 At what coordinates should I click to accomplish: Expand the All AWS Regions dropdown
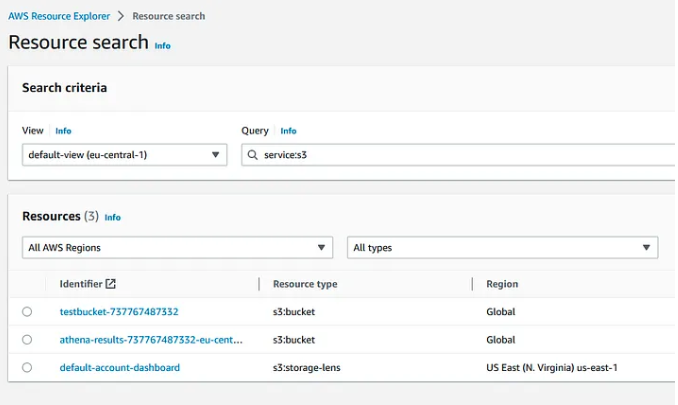[x=177, y=248]
